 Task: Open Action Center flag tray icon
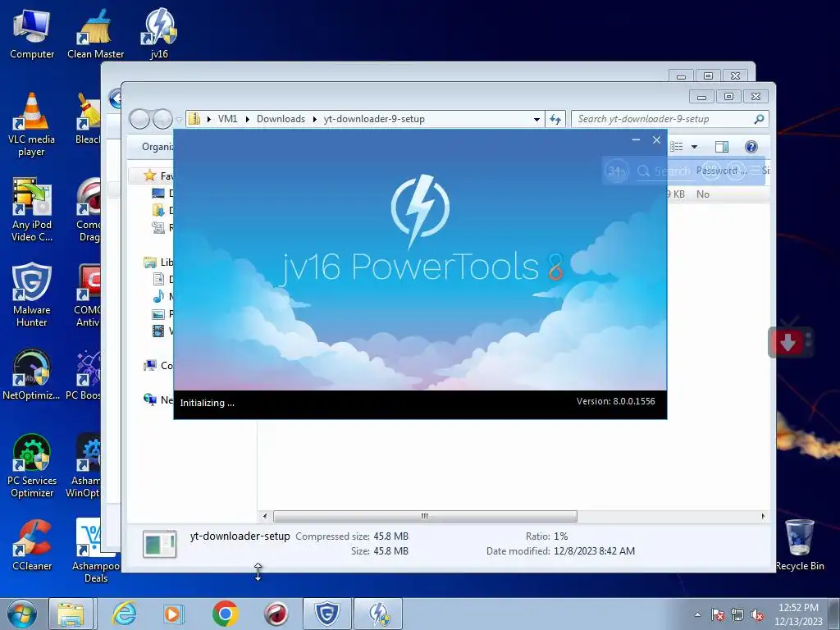(718, 615)
